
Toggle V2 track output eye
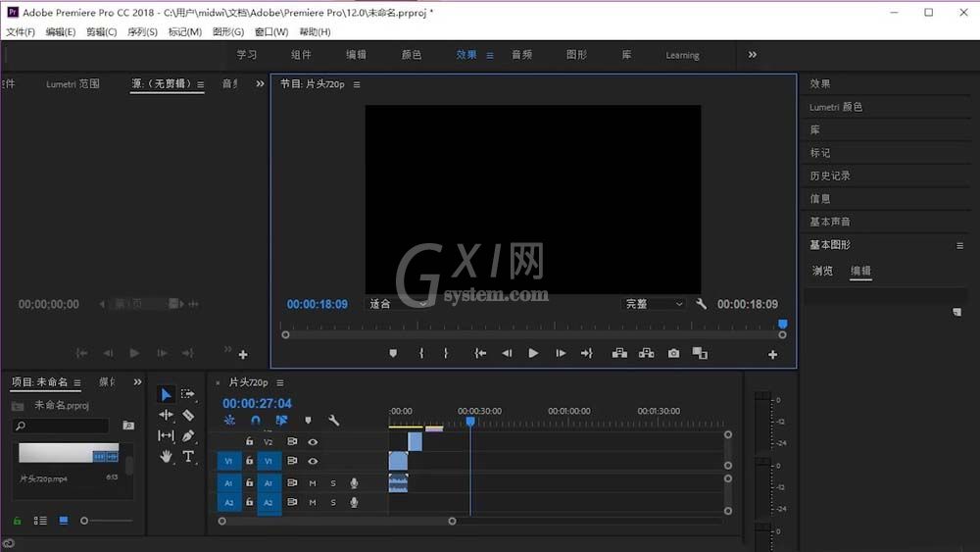point(313,442)
